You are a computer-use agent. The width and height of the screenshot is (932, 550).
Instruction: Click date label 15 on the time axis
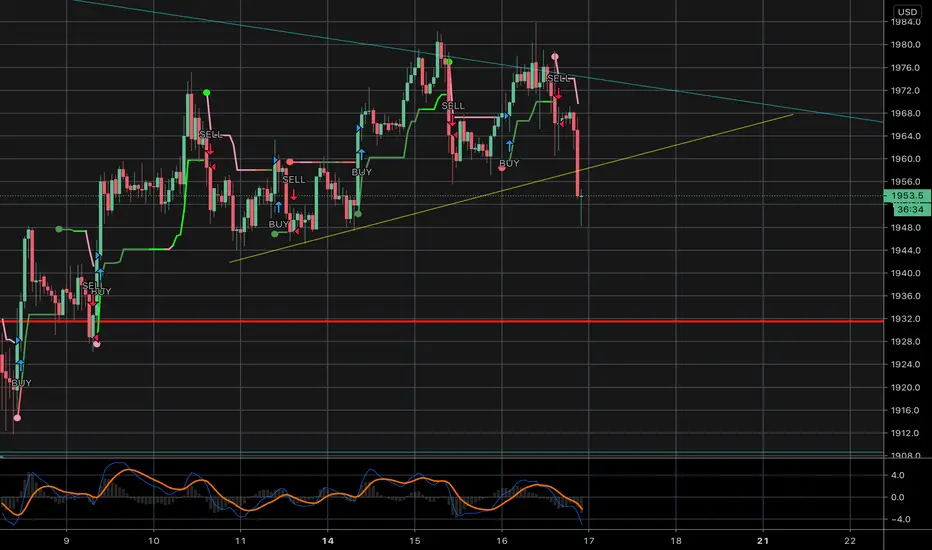[x=414, y=540]
